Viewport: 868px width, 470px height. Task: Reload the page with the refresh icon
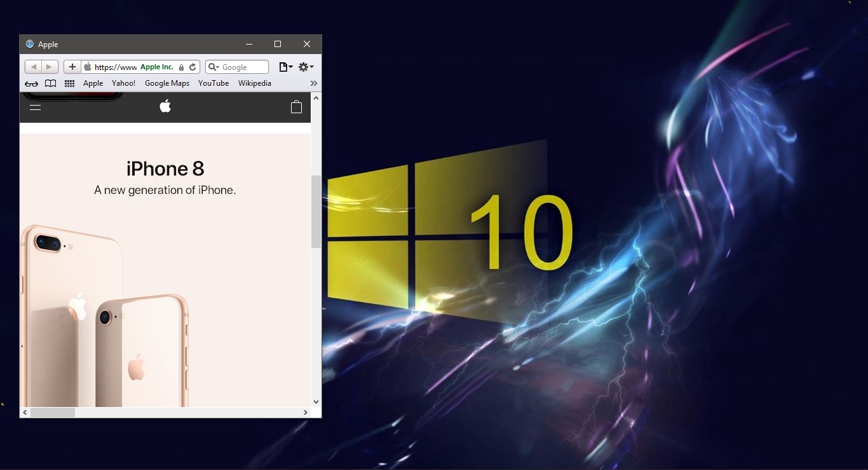click(x=193, y=67)
